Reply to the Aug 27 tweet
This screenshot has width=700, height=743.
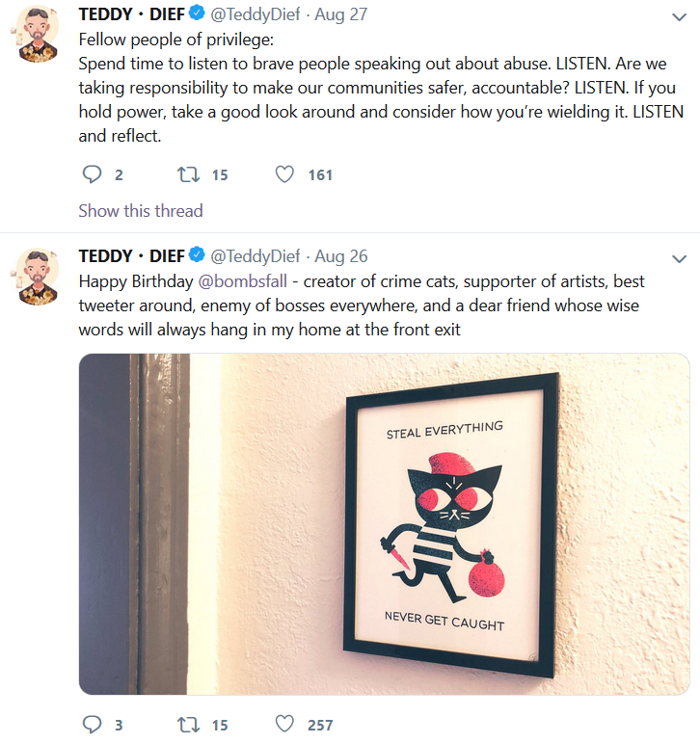(92, 174)
